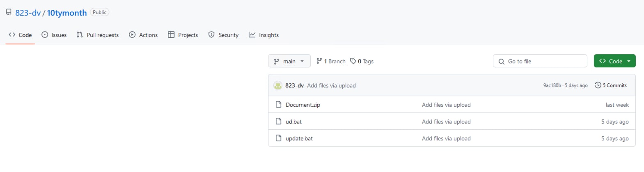
Task: Click the last week timestamp for Document.zip
Action: (617, 105)
